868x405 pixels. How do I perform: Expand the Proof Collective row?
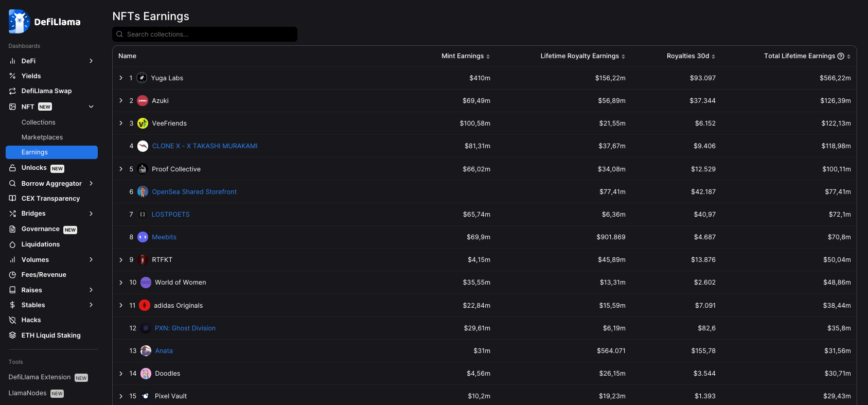tap(121, 169)
